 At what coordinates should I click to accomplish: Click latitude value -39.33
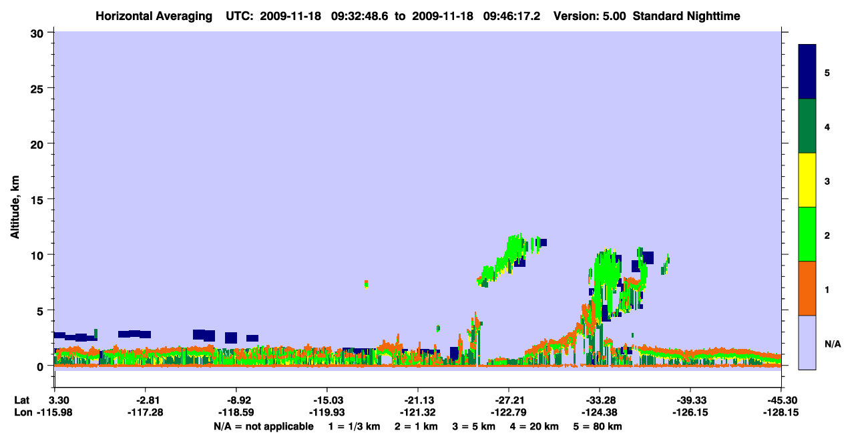[x=690, y=400]
